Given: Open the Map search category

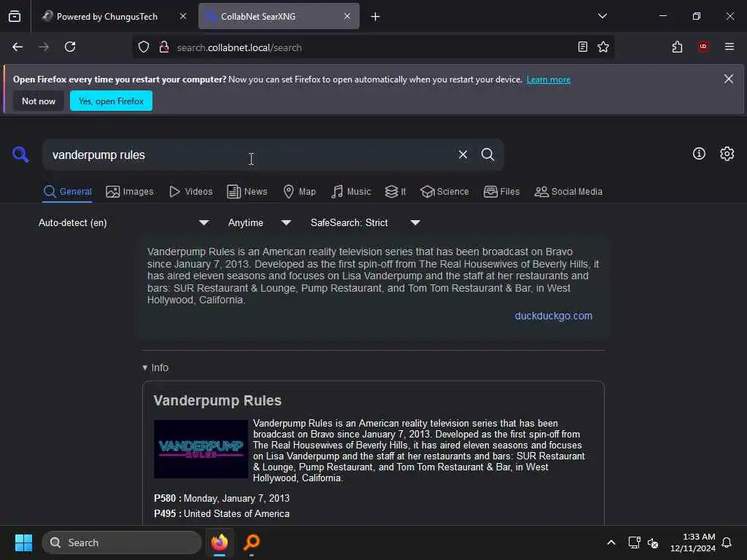Looking at the screenshot, I should point(299,192).
